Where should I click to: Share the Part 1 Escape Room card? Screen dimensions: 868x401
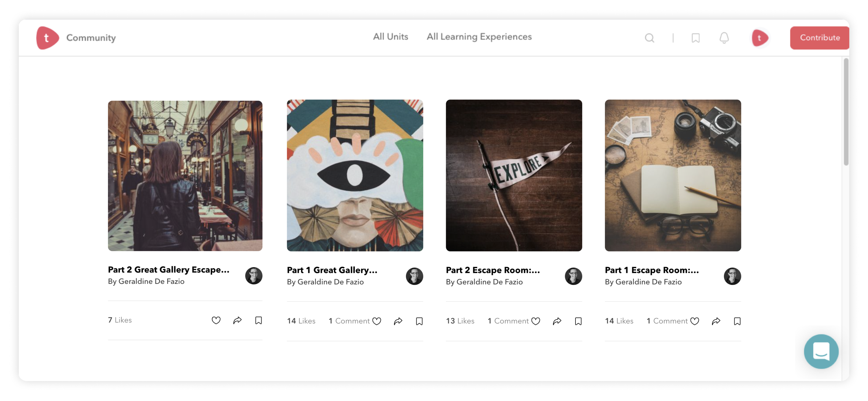716,321
